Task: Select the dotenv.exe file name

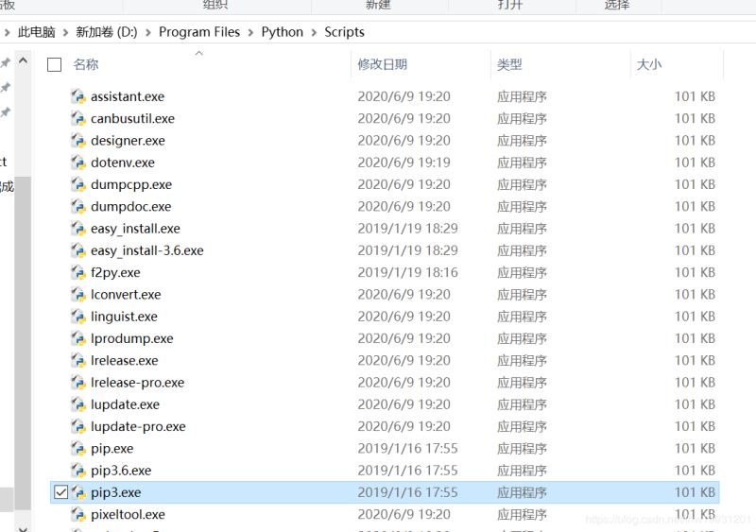Action: 123,163
